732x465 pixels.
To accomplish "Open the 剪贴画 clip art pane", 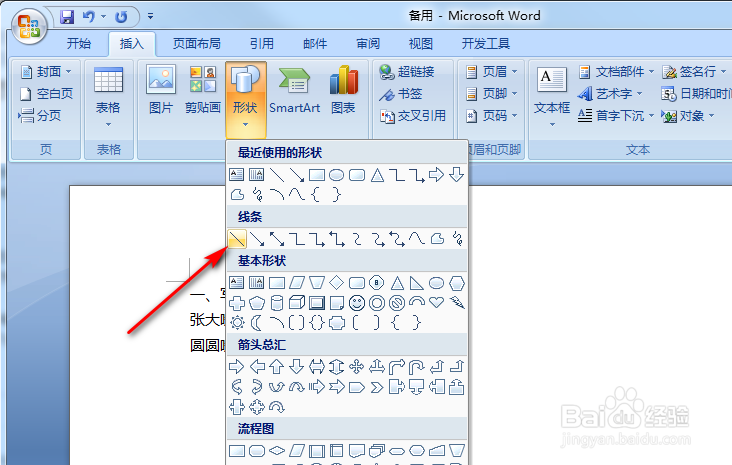I will [203, 90].
